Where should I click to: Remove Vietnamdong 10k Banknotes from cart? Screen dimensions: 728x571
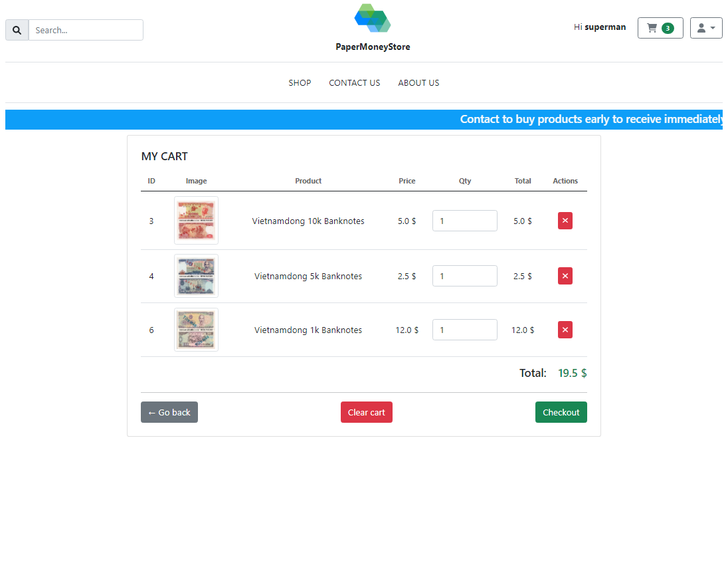tap(565, 220)
